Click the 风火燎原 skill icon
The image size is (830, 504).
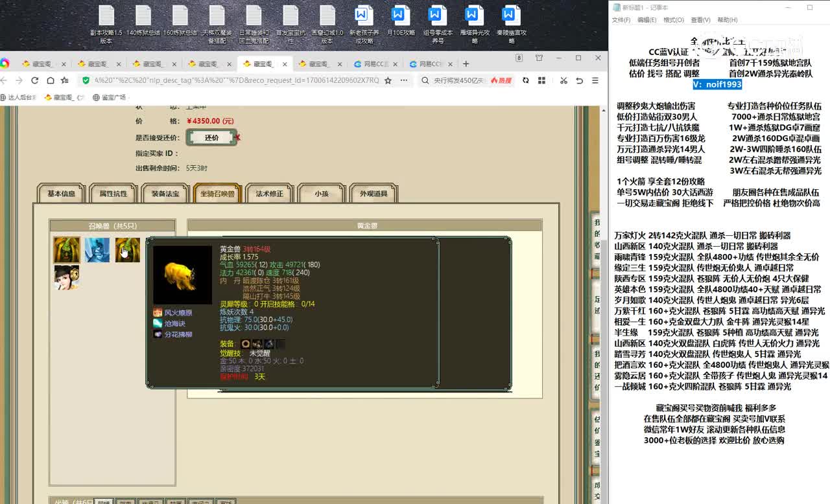(x=158, y=312)
